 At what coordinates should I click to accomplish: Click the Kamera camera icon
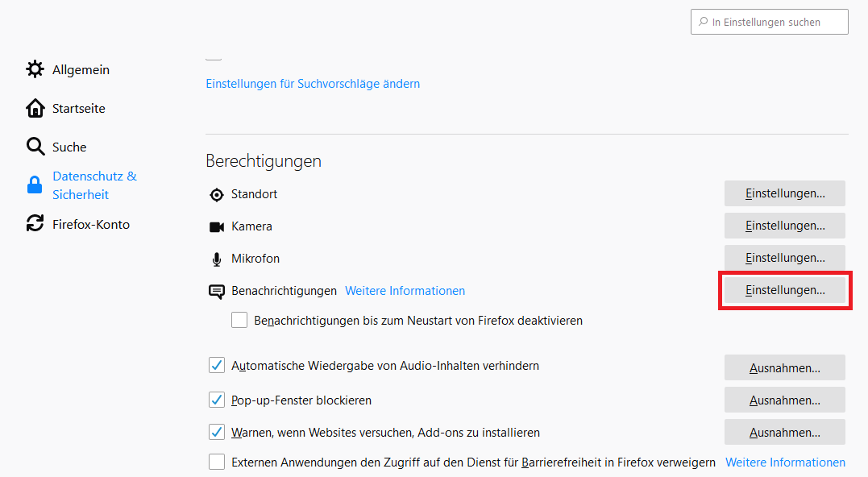pos(216,226)
